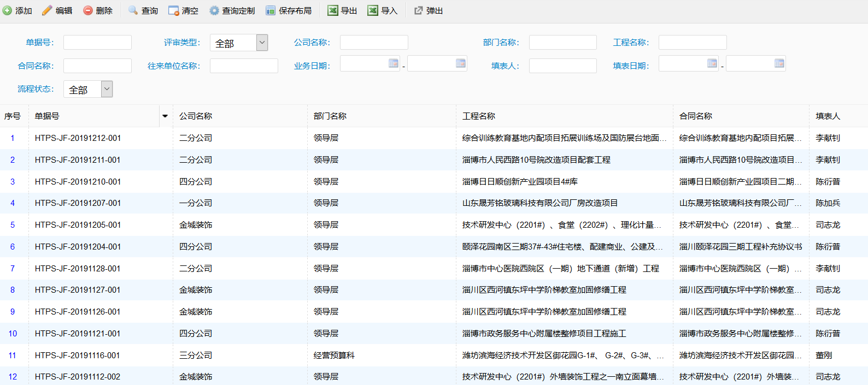The height and width of the screenshot is (385, 868).
Task: Click project 山东晟芳铭玻璃科技有限公司厂房改造项目
Action: click(540, 203)
